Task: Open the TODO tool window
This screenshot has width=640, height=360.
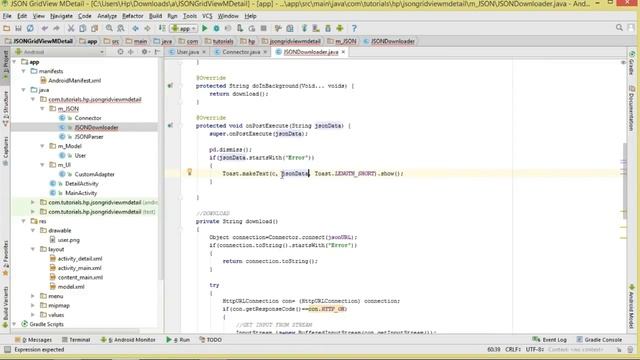Action: coord(210,339)
